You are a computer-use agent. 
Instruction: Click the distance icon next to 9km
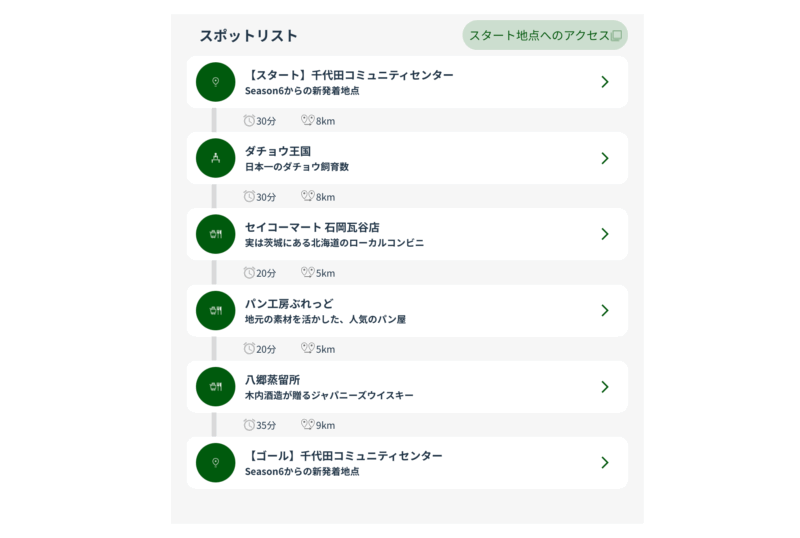[x=307, y=425]
